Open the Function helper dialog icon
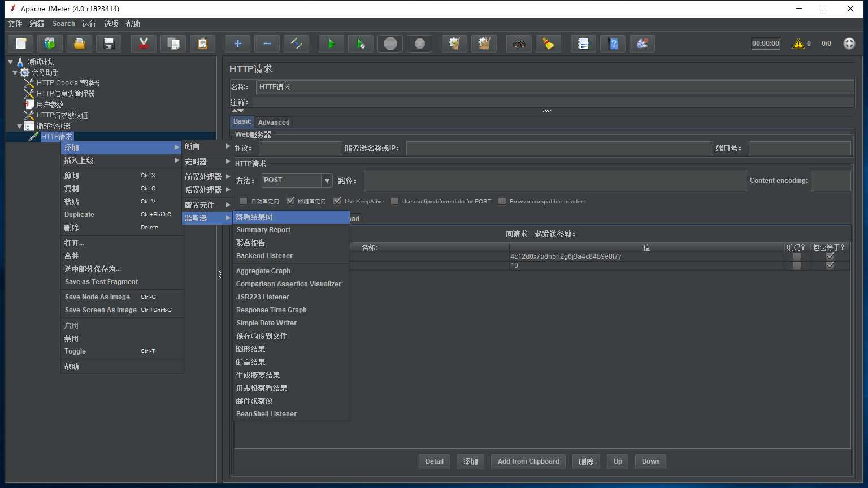Screen dimensions: 868x488 (583, 43)
